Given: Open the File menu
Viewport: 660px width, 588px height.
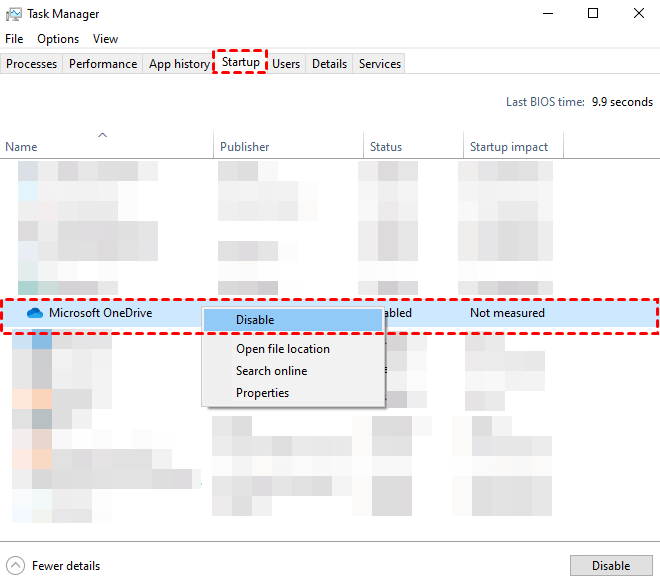Looking at the screenshot, I should [x=14, y=39].
